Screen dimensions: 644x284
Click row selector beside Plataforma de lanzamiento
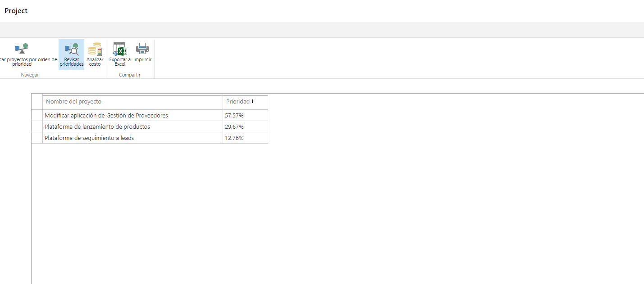click(37, 126)
